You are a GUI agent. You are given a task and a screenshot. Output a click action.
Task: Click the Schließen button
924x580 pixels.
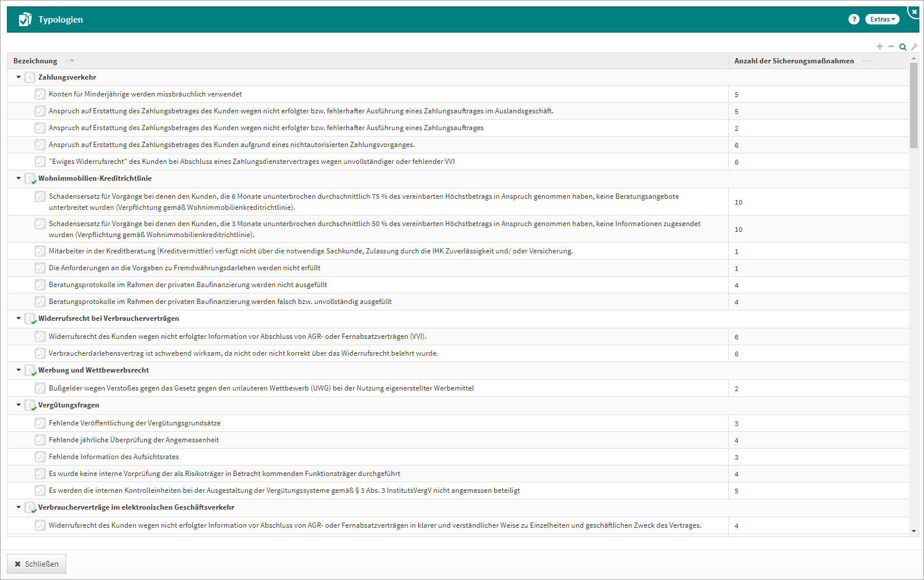click(37, 564)
